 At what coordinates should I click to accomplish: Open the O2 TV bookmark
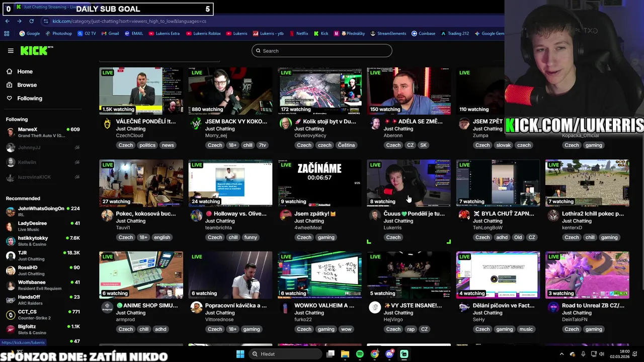(x=87, y=34)
